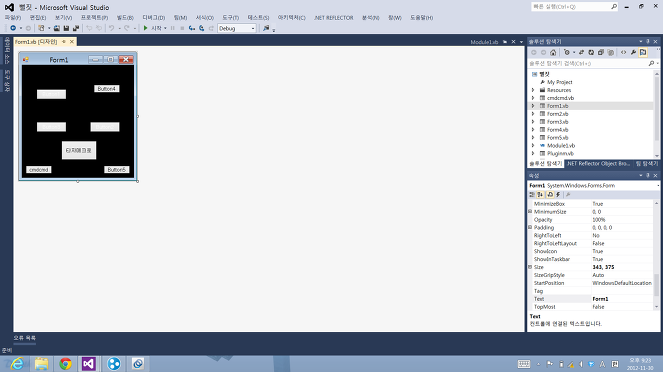Click the Navigate Backward toolbar icon
Screen dimensions: 663x372
(13, 28)
